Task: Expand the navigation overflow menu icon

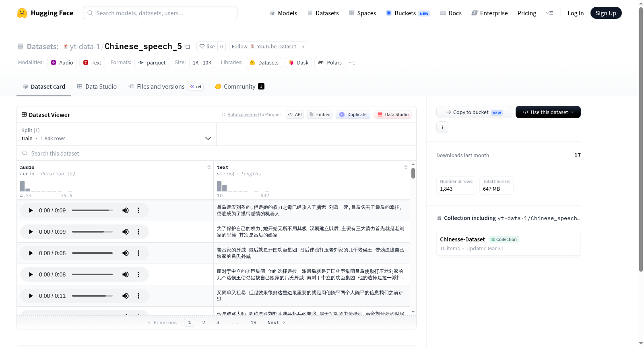Action: click(x=549, y=13)
